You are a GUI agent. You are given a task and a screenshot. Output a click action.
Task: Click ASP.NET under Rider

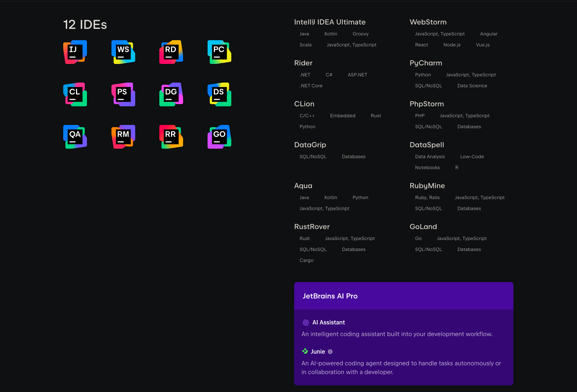[357, 75]
